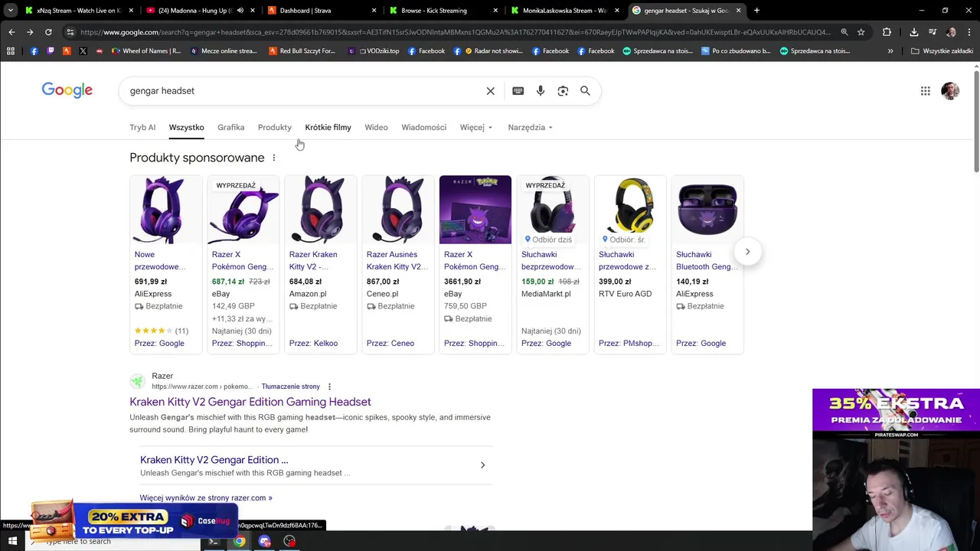Reload the current page
The image size is (980, 551).
(x=48, y=32)
